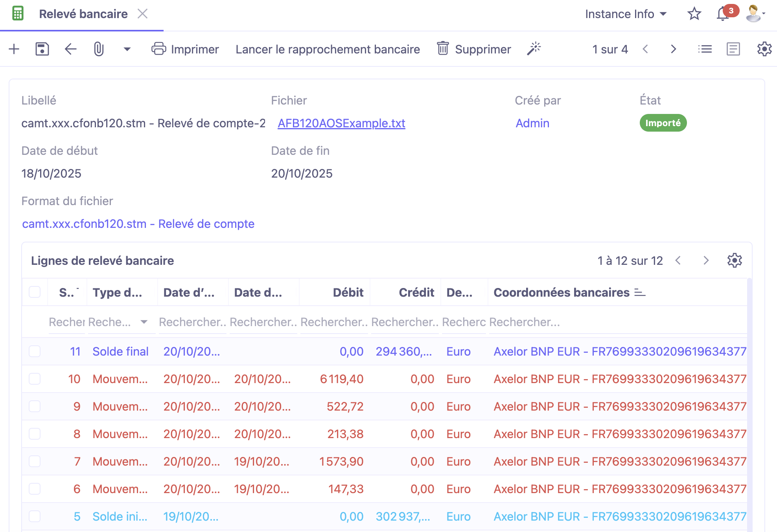
Task: Save the record using the save icon
Action: coord(42,49)
